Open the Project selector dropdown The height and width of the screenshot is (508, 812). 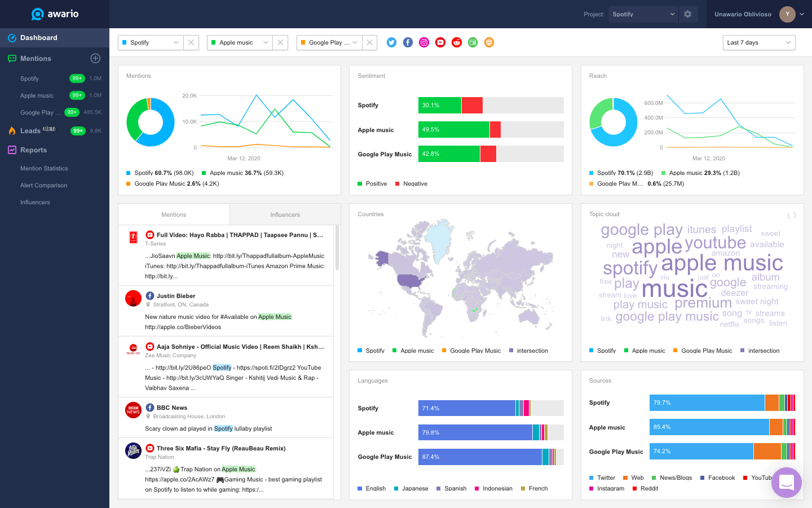(642, 14)
